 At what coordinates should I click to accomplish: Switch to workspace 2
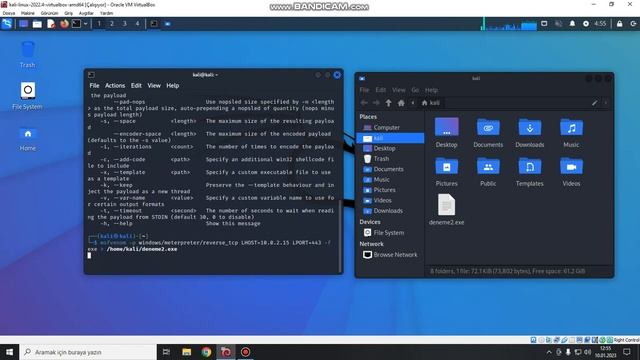[111, 24]
